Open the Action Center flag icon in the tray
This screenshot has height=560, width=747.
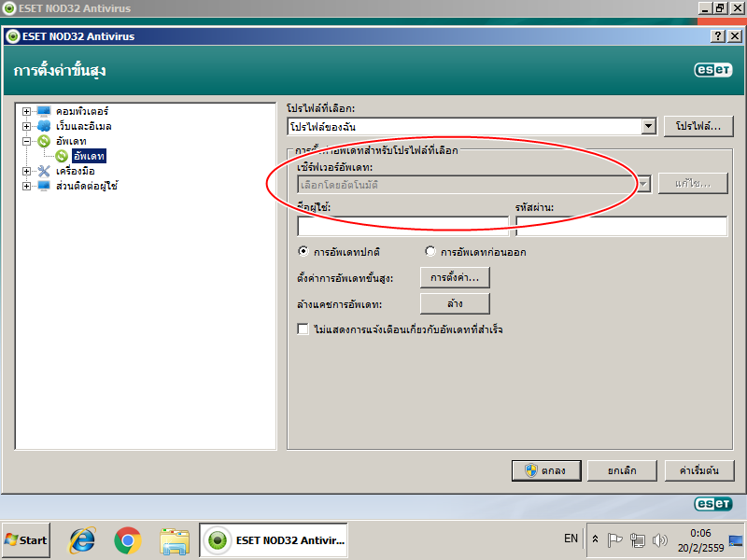[x=614, y=540]
